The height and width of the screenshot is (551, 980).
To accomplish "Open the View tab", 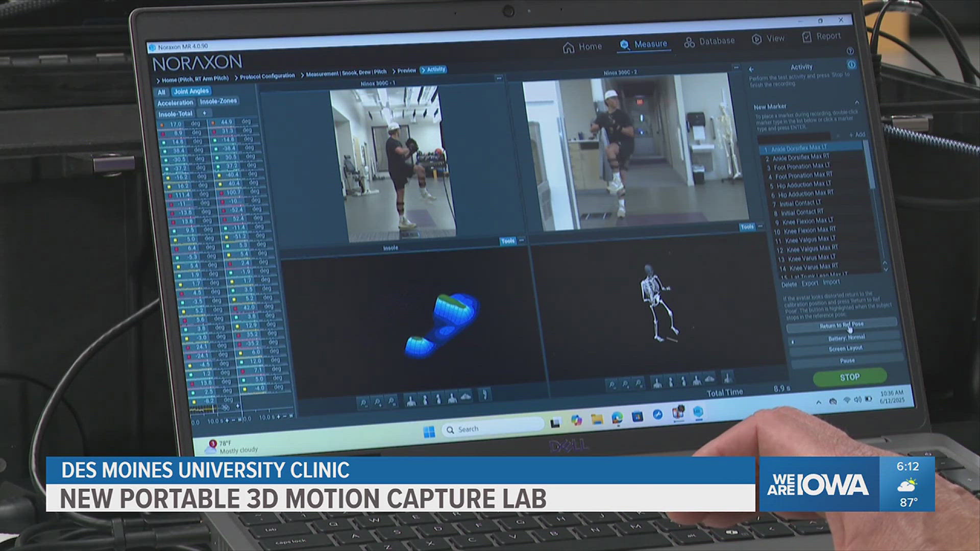I will [x=768, y=38].
